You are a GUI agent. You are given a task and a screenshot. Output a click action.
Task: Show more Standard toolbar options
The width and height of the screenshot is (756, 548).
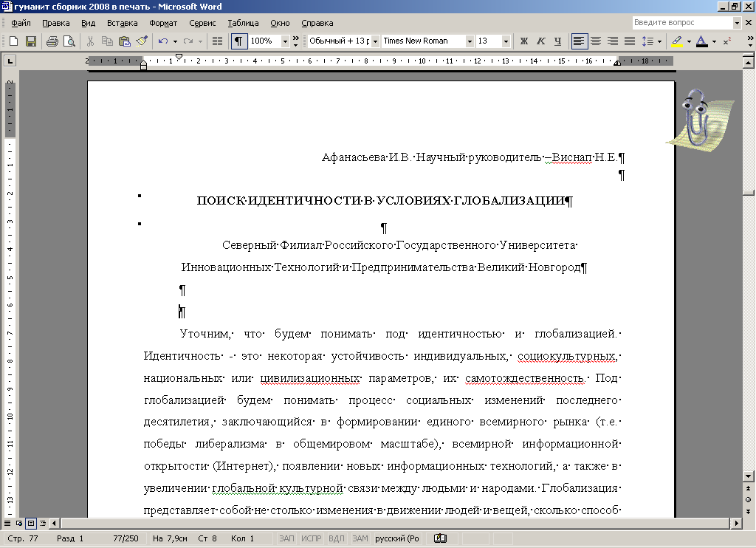click(x=295, y=41)
